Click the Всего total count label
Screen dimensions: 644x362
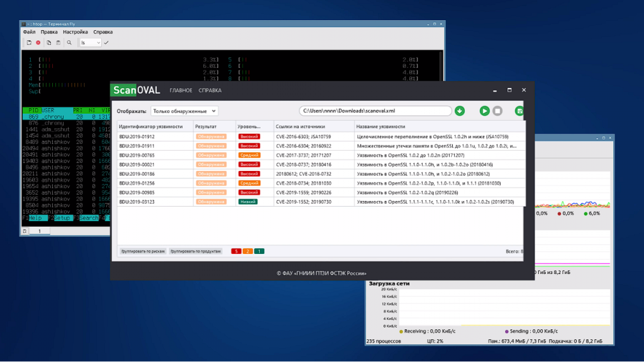pyautogui.click(x=514, y=251)
